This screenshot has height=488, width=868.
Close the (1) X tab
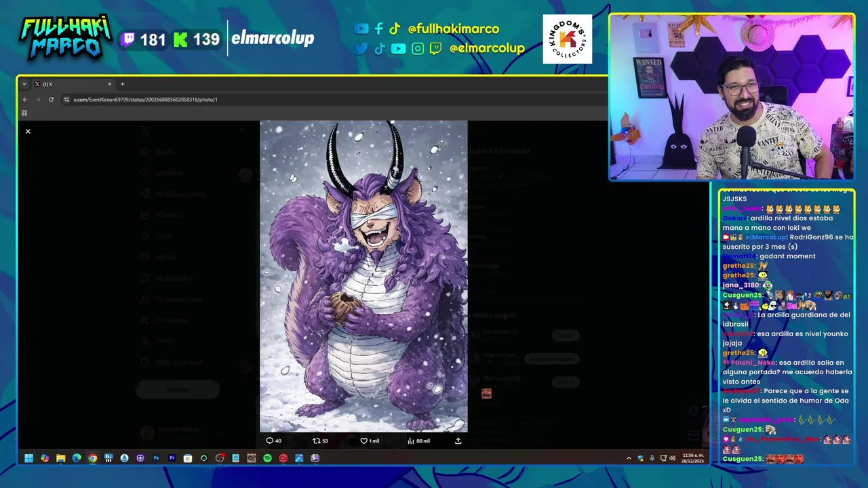point(109,84)
